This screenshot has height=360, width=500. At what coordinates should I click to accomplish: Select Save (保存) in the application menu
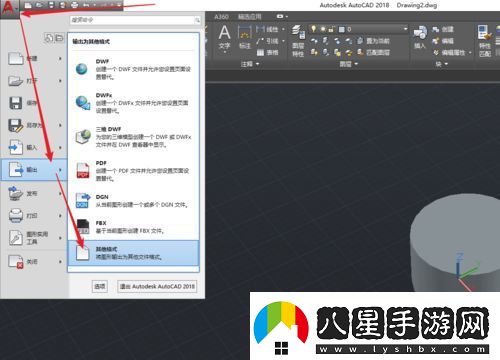click(x=33, y=103)
